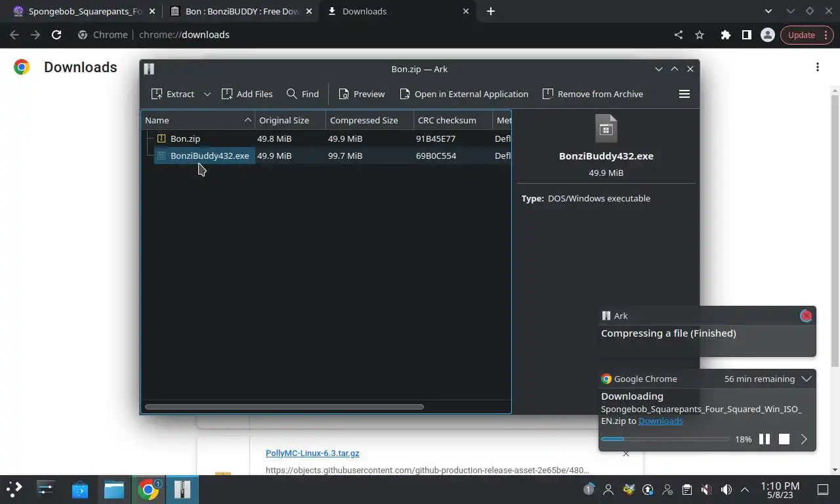The image size is (840, 504).
Task: Click the Chrome Update button
Action: click(x=807, y=35)
